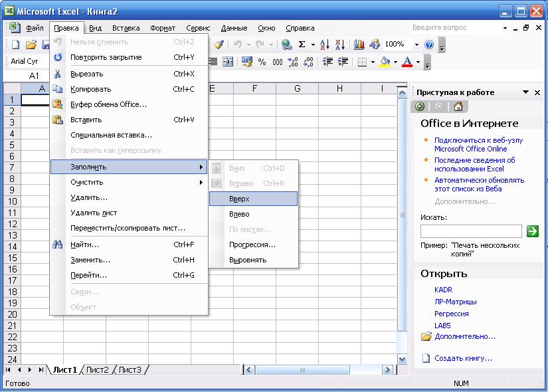The height and width of the screenshot is (392, 548).
Task: Click Decrease Decimal icon
Action: click(308, 62)
